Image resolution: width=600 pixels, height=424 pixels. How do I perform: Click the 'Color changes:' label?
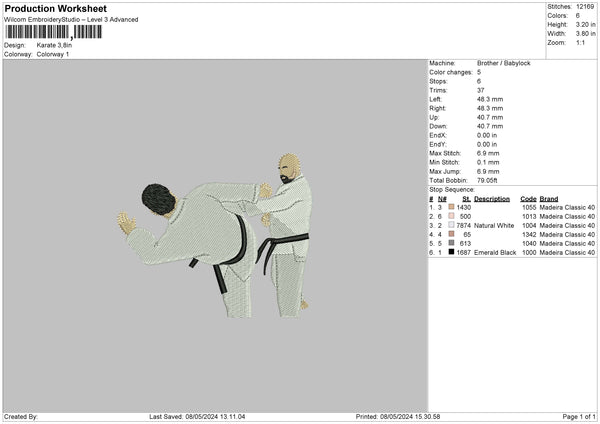451,72
